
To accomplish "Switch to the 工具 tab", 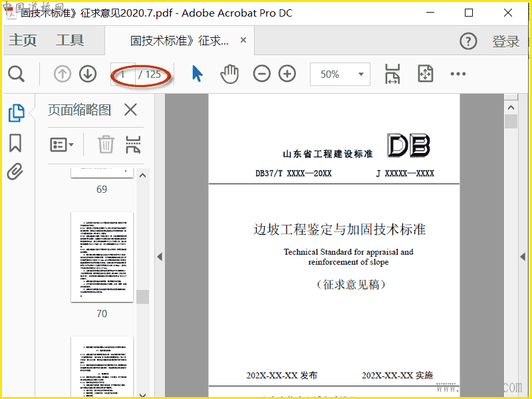I will coord(70,41).
